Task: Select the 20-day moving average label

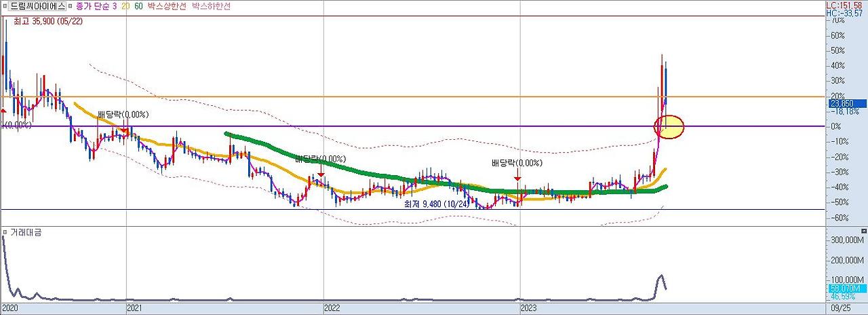Action: (x=127, y=5)
